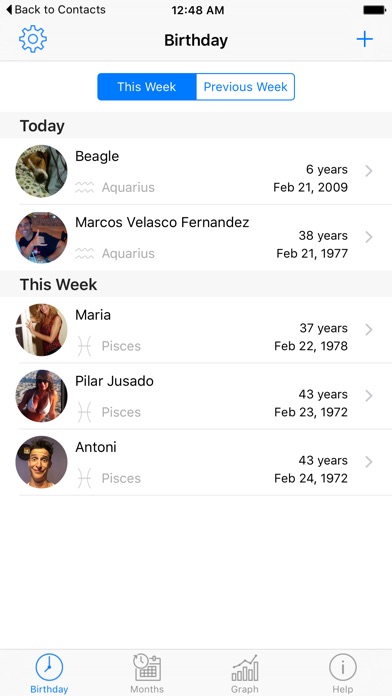Open the Graph bar chart icon

coord(245,668)
